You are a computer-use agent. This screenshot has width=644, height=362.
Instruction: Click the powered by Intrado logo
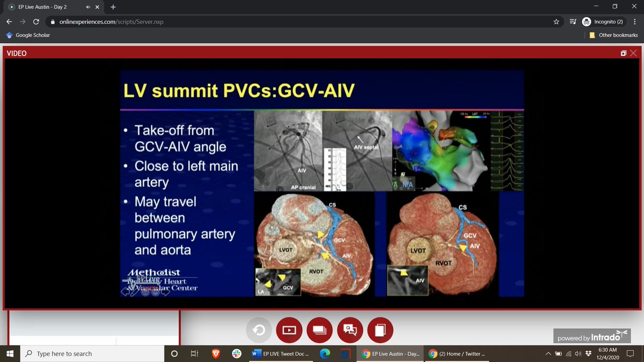[593, 337]
